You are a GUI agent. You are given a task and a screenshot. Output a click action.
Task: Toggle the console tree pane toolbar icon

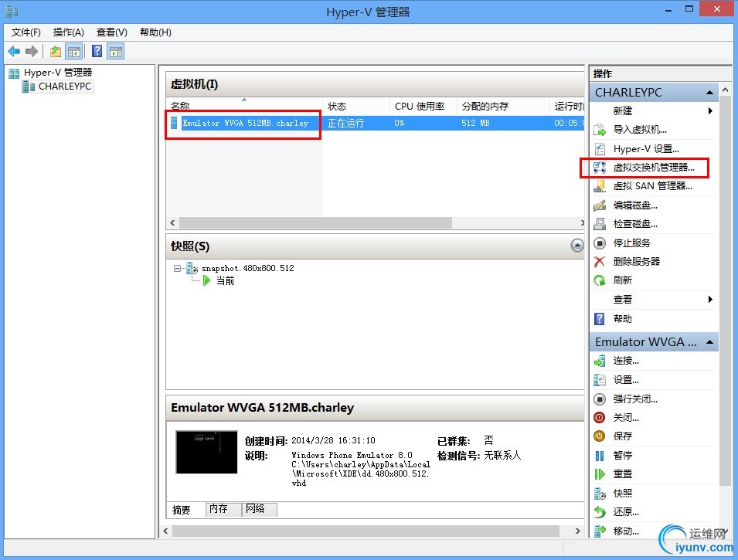(74, 51)
